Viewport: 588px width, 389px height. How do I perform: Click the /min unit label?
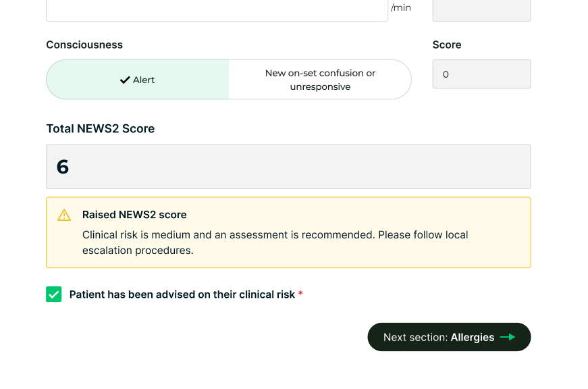pyautogui.click(x=401, y=8)
